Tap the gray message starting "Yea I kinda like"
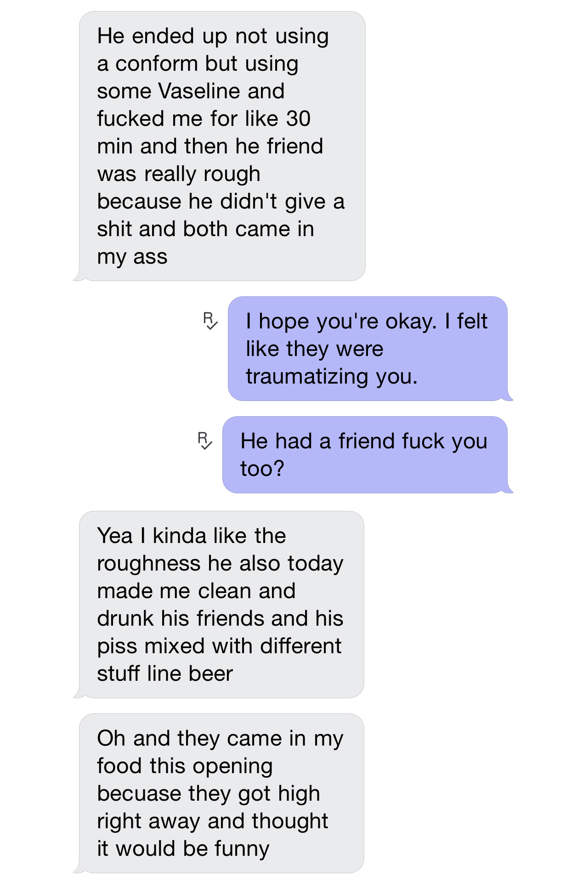This screenshot has height=882, width=588. (x=221, y=605)
